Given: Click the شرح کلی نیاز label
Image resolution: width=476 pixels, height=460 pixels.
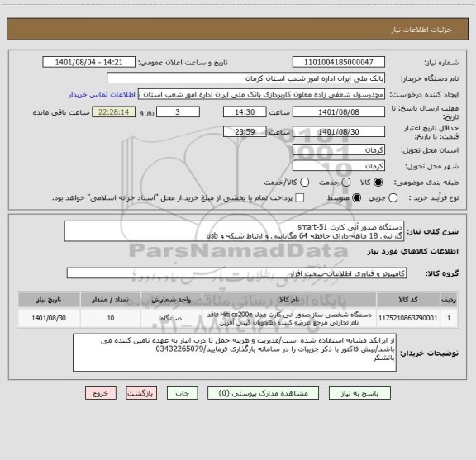Looking at the screenshot, I should pyautogui.click(x=432, y=232).
